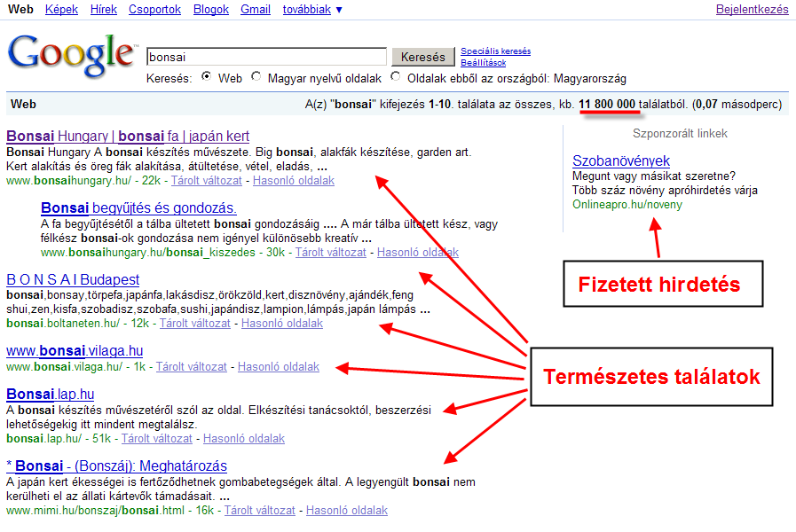Open the Speciális keresés link
This screenshot has width=796, height=532.
tap(495, 51)
